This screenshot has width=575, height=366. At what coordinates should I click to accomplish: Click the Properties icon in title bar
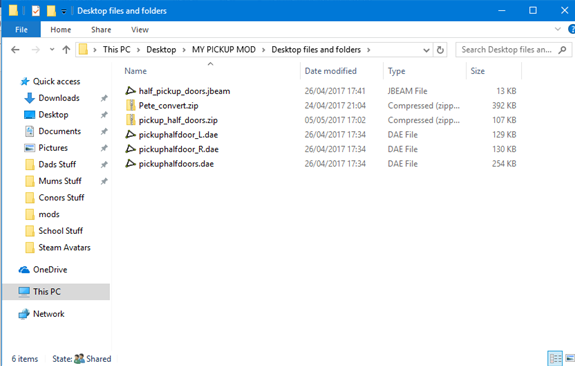point(36,11)
